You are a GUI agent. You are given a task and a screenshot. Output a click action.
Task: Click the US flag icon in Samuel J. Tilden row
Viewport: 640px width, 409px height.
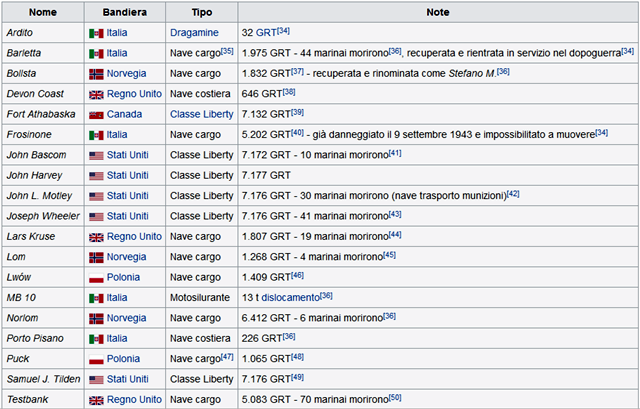click(96, 380)
